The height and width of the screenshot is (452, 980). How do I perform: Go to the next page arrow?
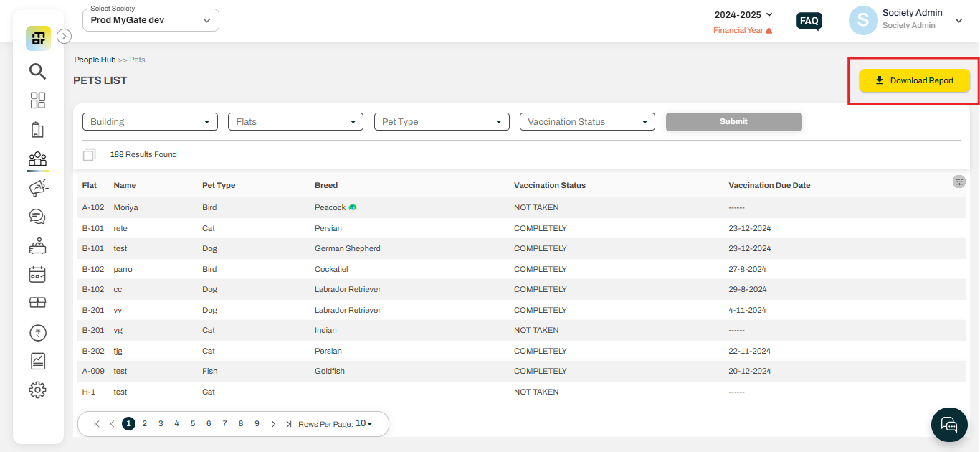(273, 424)
